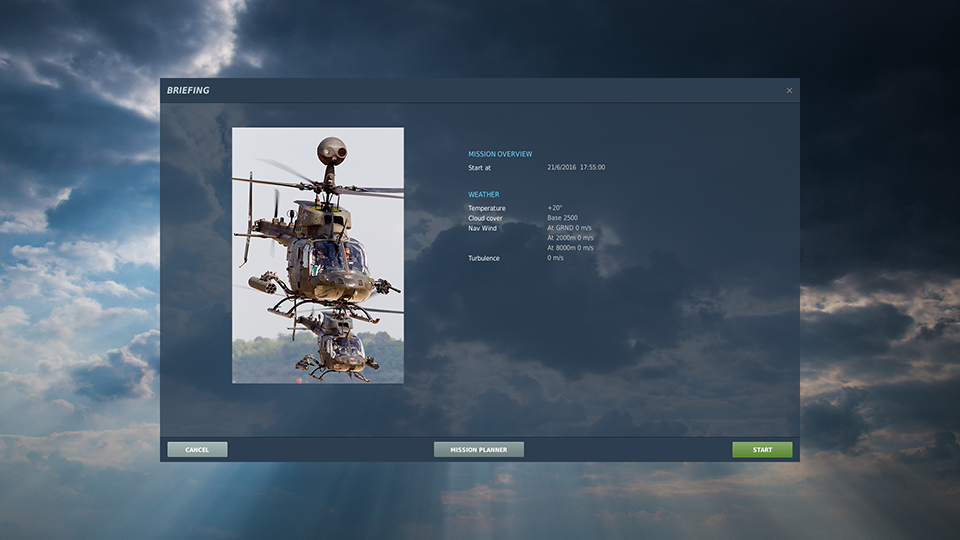Click the Cloud cover label
This screenshot has height=540, width=960.
[486, 218]
